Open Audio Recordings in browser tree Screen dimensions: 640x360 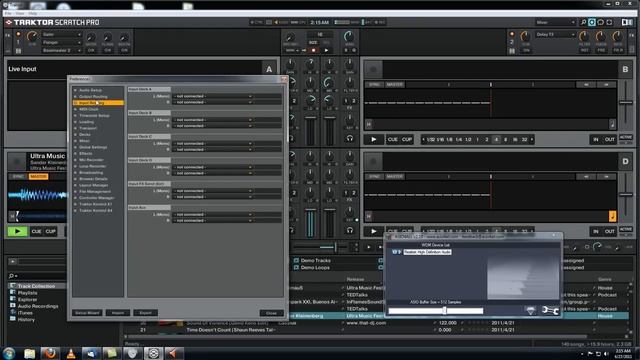pos(38,306)
